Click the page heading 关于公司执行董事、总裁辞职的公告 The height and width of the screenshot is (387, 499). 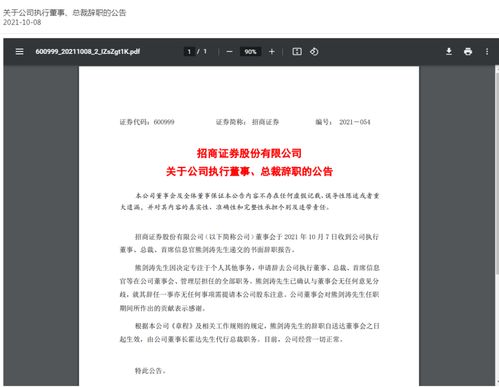coord(65,13)
